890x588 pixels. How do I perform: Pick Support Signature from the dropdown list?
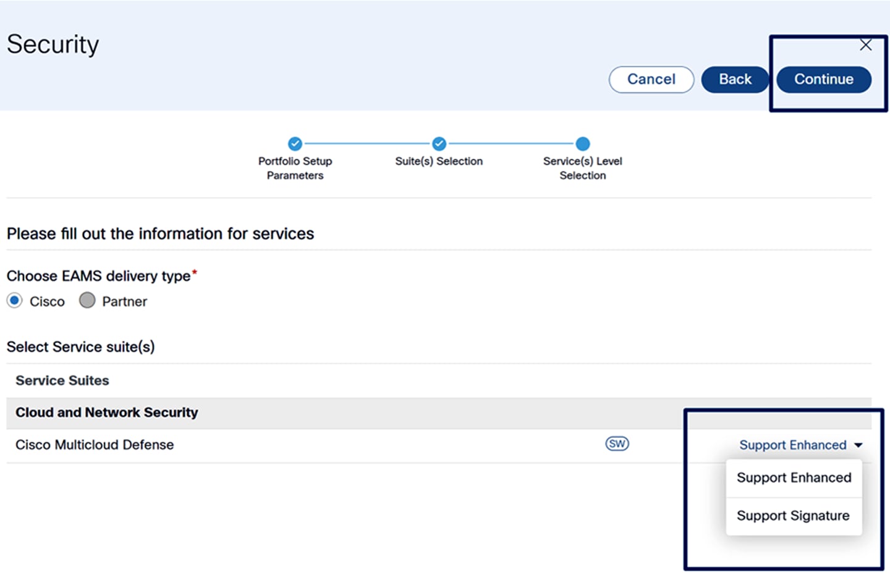click(794, 516)
